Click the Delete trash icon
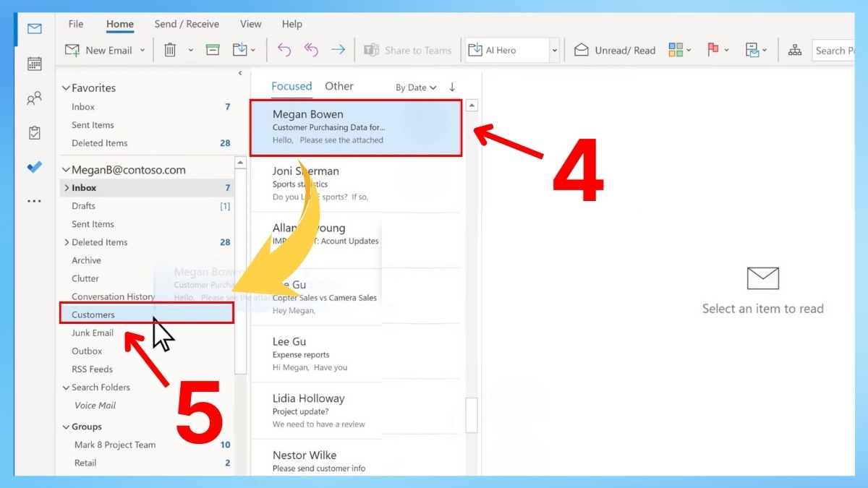Image resolution: width=868 pixels, height=488 pixels. [x=170, y=50]
